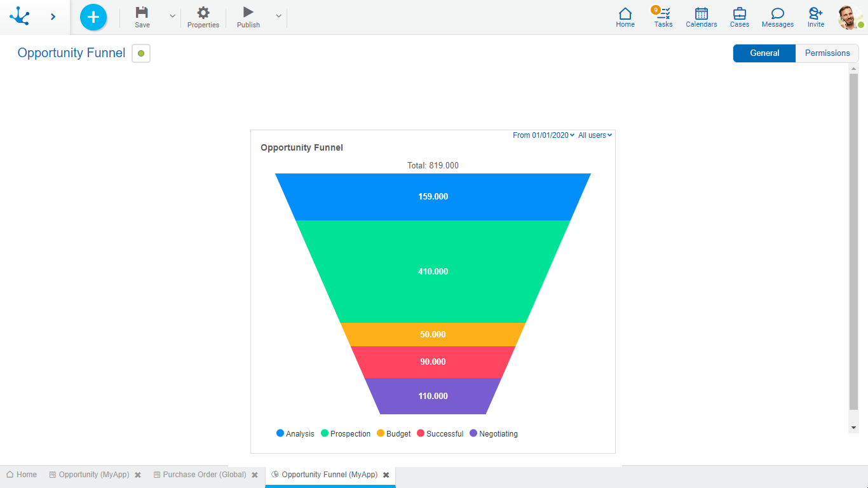The height and width of the screenshot is (488, 868).
Task: Close the Opportunity (MyApp) tab
Action: point(138,475)
